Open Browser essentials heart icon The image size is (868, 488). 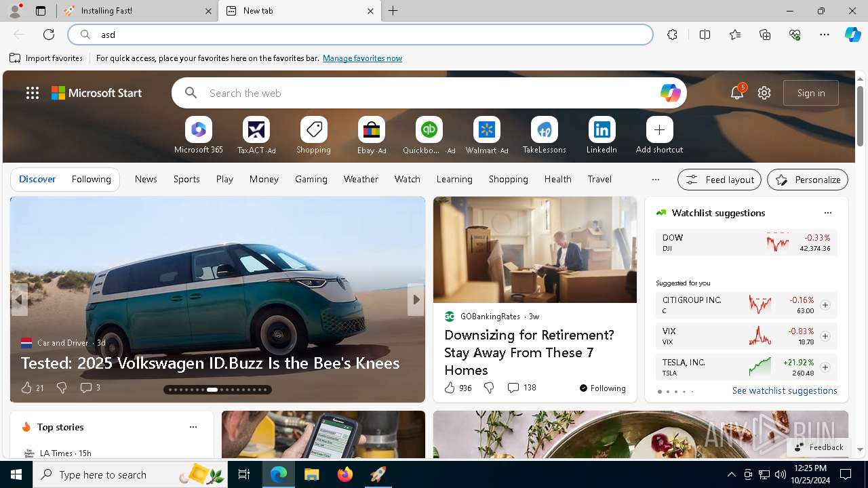tap(795, 35)
